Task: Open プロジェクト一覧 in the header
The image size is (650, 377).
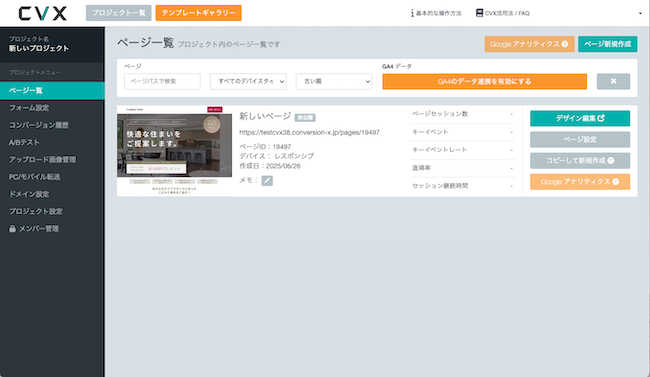Action: click(x=119, y=13)
